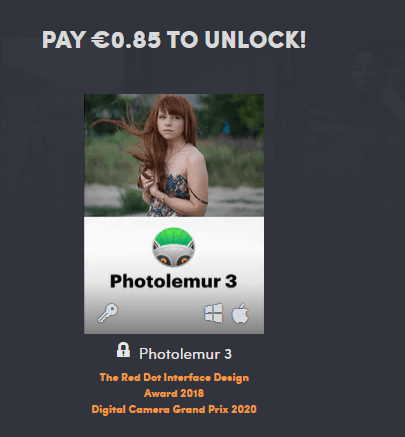Select the faded California Looks item
The image size is (405, 437).
[x=42, y=106]
